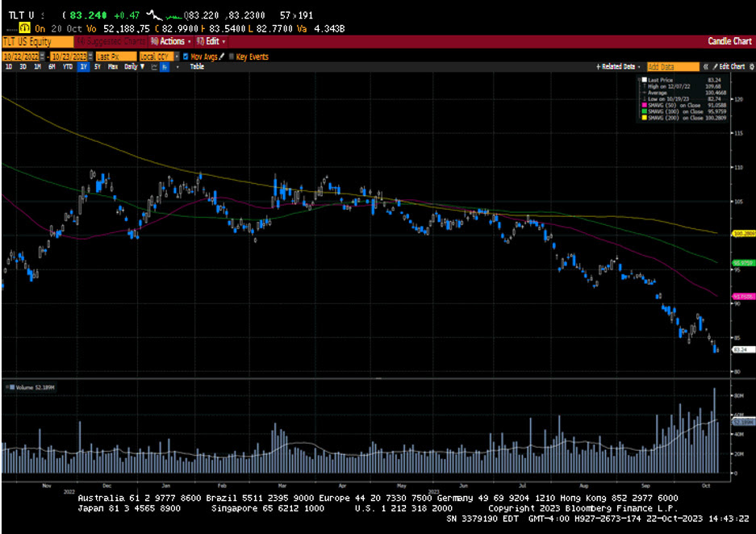Click pencil icon next to Mov Avgs
This screenshot has width=756, height=534.
221,56
